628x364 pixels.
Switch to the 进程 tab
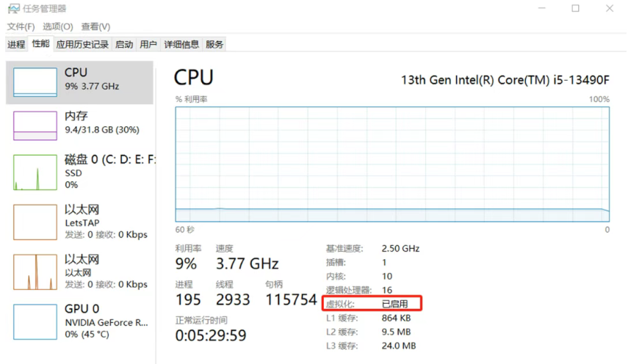tap(16, 45)
